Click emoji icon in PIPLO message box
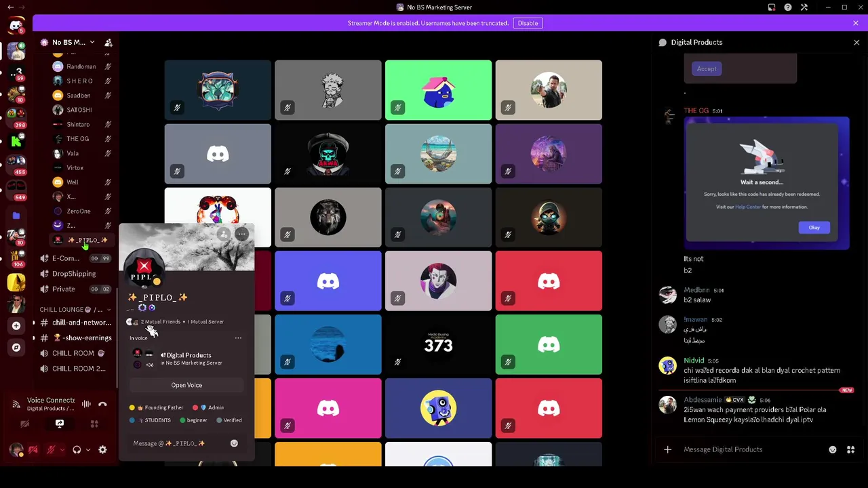This screenshot has width=868, height=488. (234, 443)
